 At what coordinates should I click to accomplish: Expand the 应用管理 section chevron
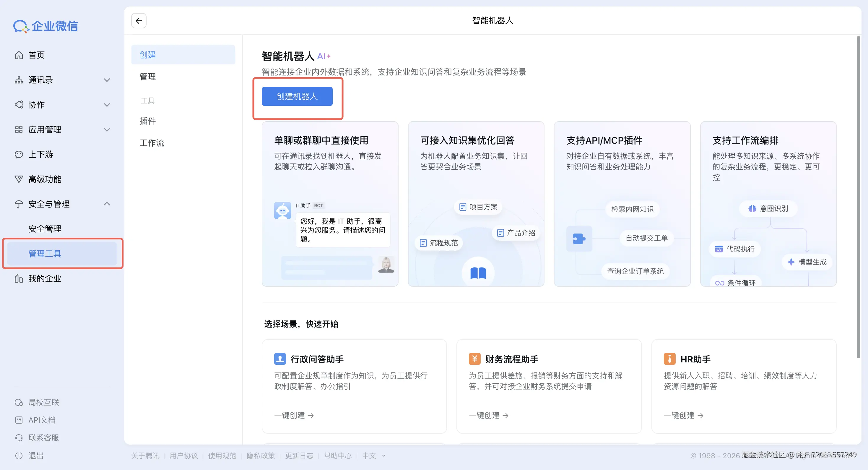pos(107,129)
